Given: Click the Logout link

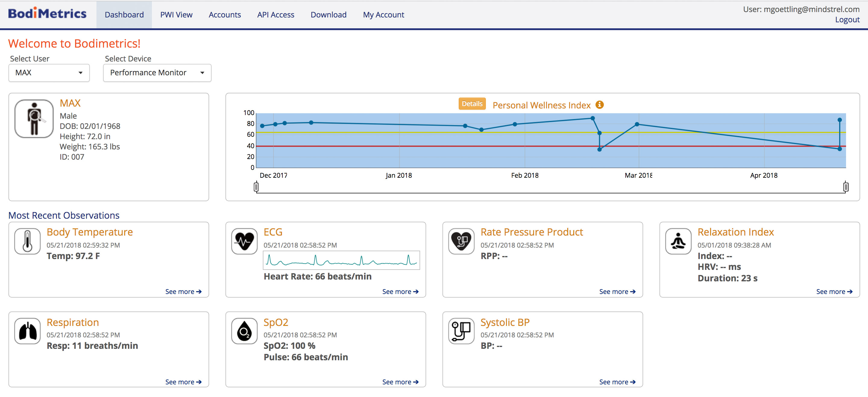Looking at the screenshot, I should click(847, 20).
